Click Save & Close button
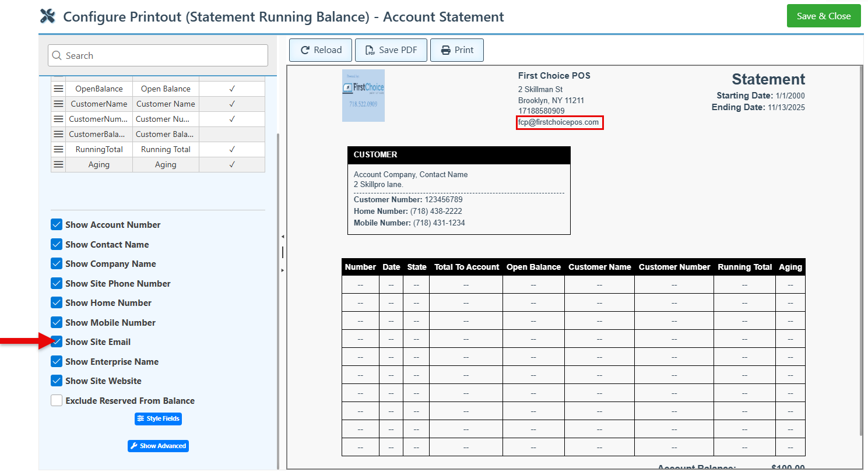Image resolution: width=868 pixels, height=472 pixels. pyautogui.click(x=823, y=16)
